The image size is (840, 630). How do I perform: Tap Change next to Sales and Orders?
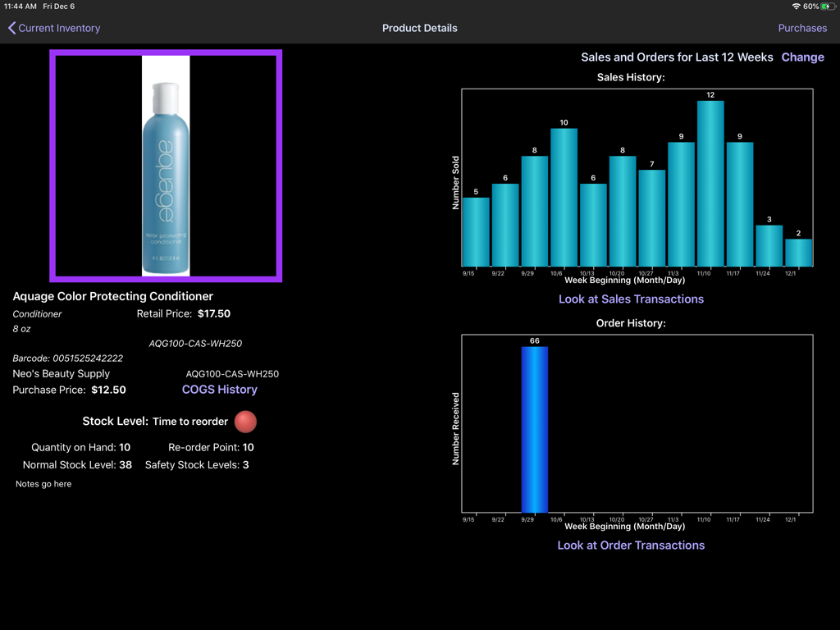pos(802,57)
